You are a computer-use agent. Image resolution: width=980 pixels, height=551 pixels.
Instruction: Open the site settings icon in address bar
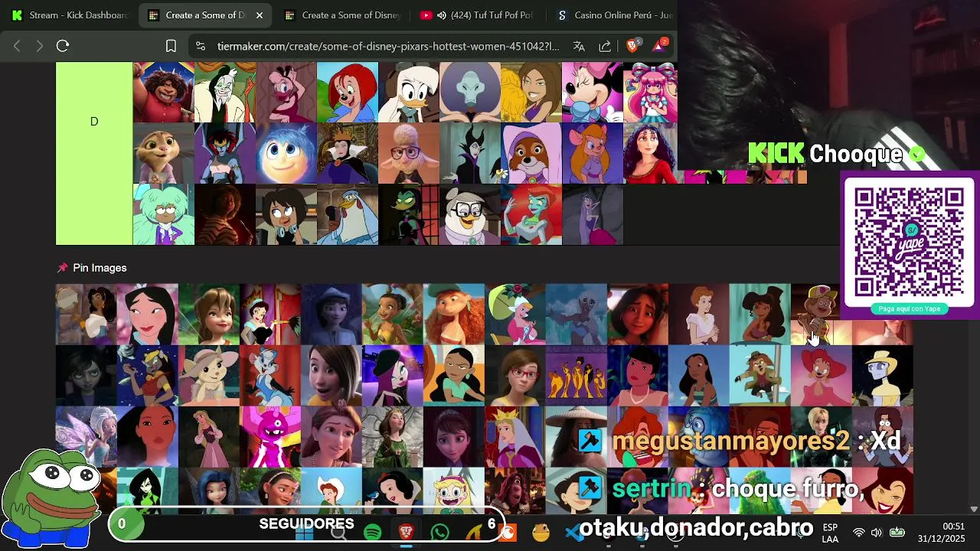(x=201, y=46)
